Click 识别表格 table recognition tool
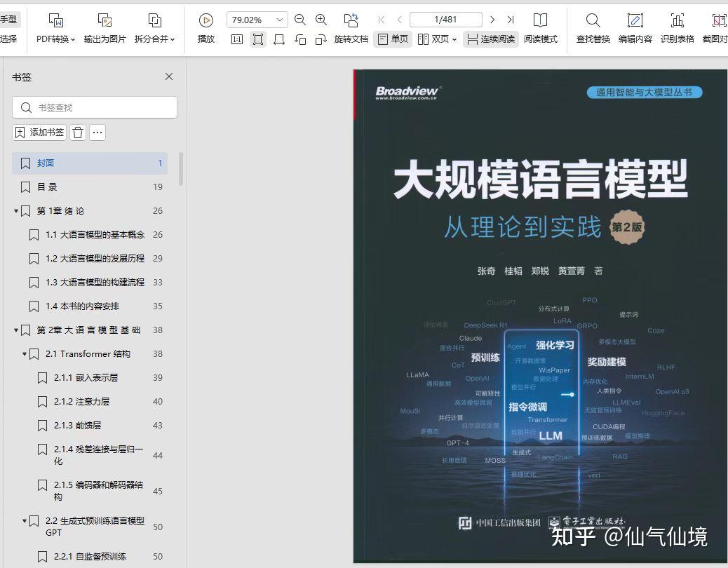The image size is (728, 568). [678, 28]
